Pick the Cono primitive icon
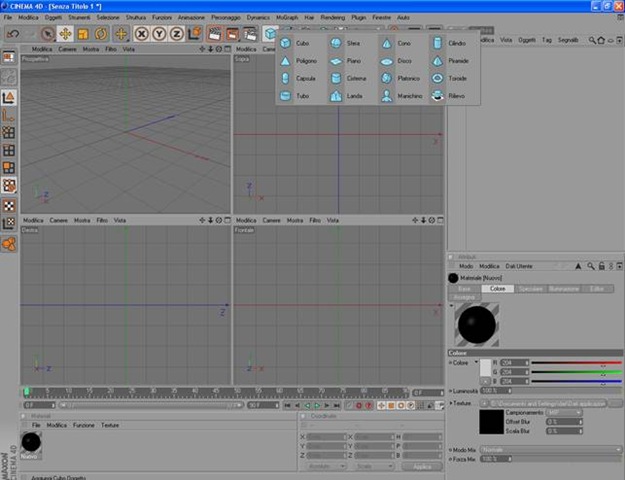Image resolution: width=625 pixels, height=480 pixels. click(x=387, y=43)
